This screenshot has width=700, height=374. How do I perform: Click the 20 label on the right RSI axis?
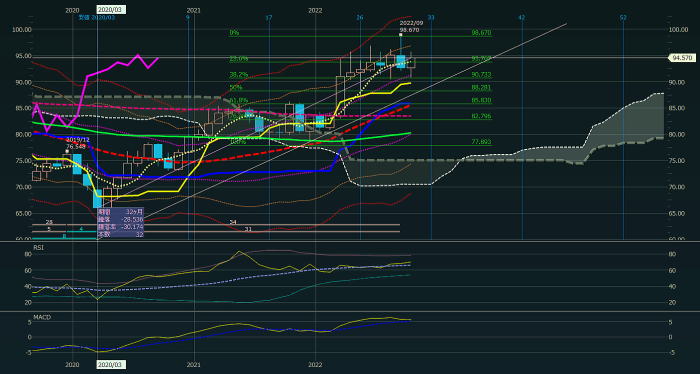(x=673, y=302)
